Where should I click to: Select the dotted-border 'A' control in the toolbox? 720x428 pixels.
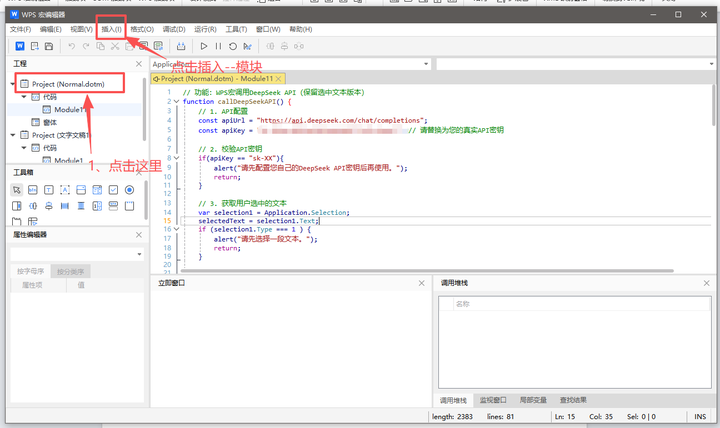pos(65,190)
